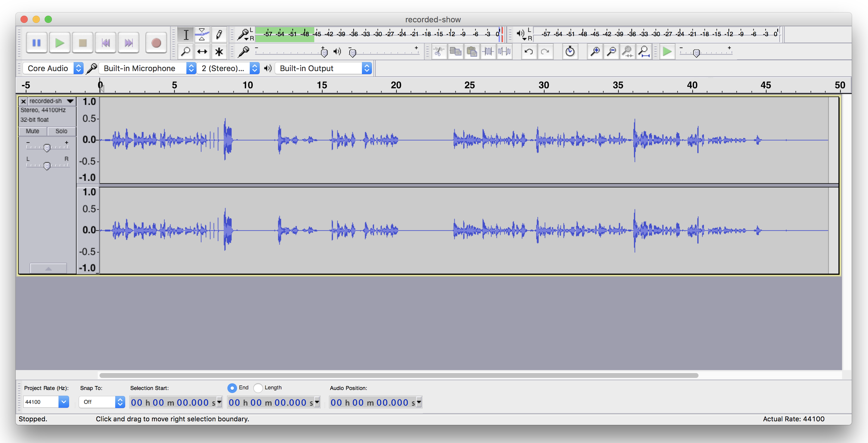Select the Selection (I-beam) tool
The height and width of the screenshot is (443, 868).
click(x=186, y=35)
